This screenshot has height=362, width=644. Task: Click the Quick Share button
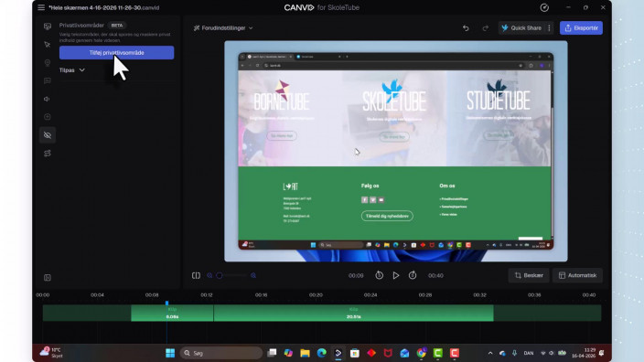(521, 28)
